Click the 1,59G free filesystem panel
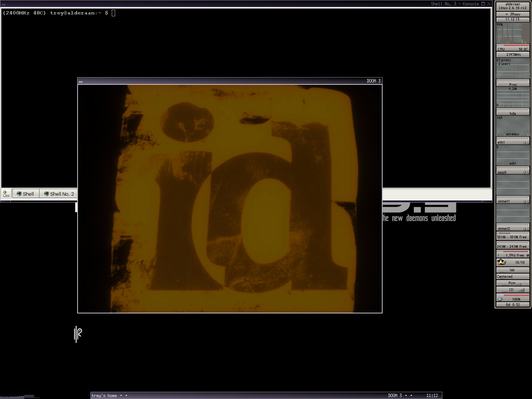 click(x=513, y=254)
